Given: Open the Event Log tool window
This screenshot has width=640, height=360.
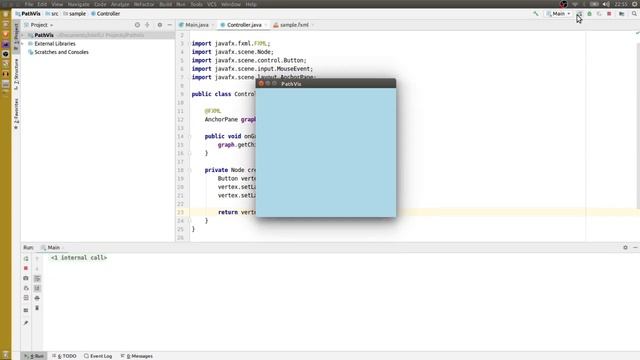Looking at the screenshot, I should (x=98, y=356).
